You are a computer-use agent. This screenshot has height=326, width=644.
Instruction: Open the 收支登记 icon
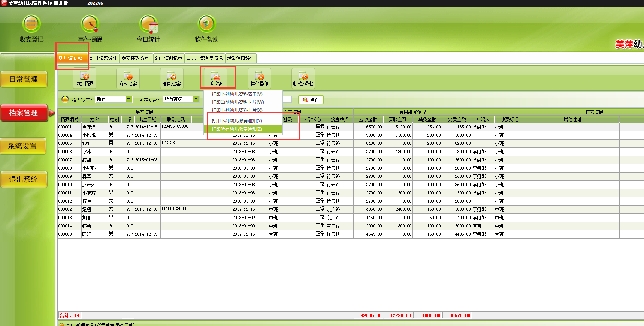(31, 24)
